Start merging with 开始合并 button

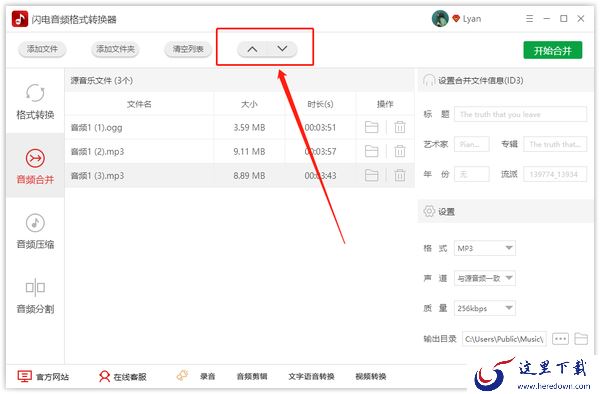click(553, 50)
